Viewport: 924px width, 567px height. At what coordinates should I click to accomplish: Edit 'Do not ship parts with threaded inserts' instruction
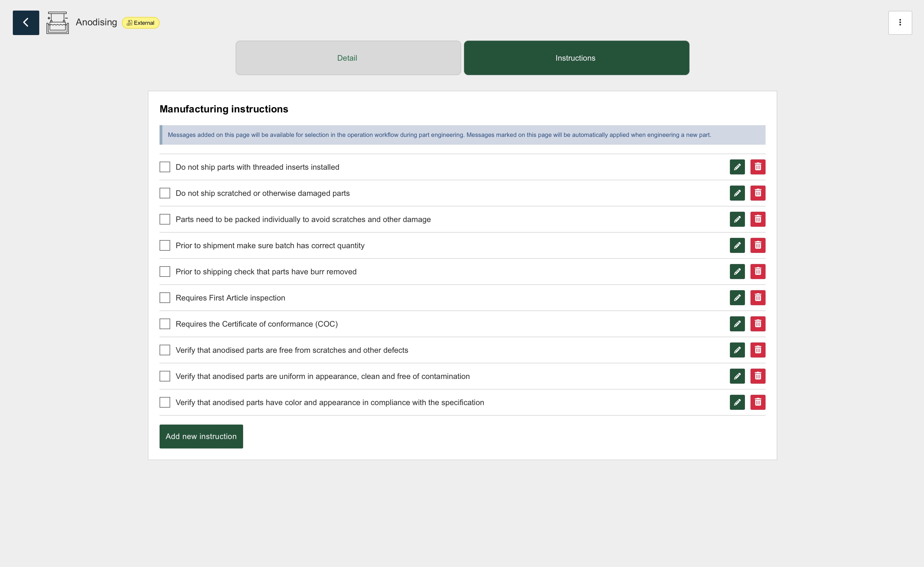click(x=737, y=167)
